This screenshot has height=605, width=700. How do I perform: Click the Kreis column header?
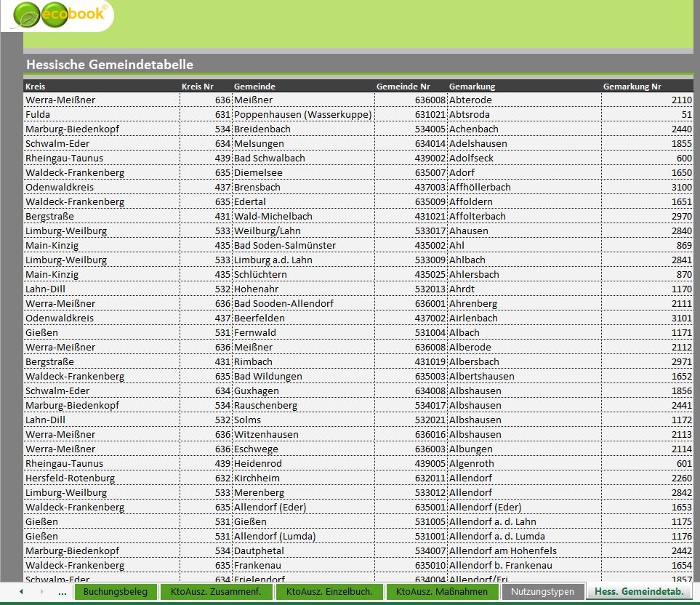click(36, 87)
